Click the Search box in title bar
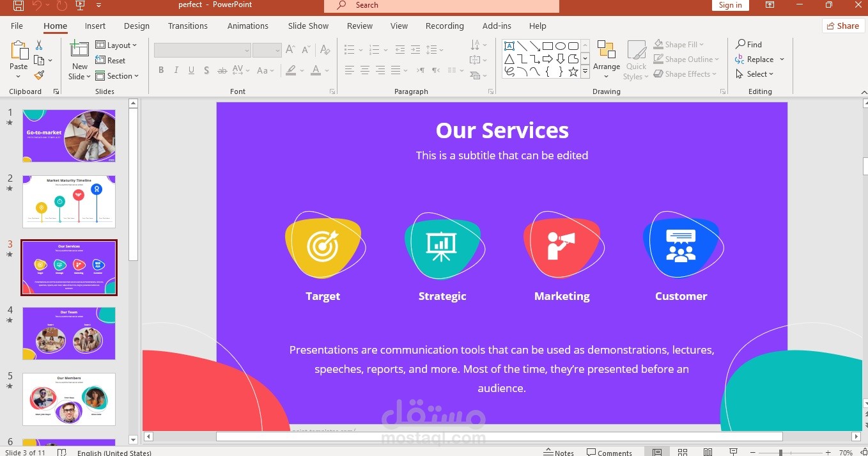Image resolution: width=868 pixels, height=456 pixels. (442, 6)
